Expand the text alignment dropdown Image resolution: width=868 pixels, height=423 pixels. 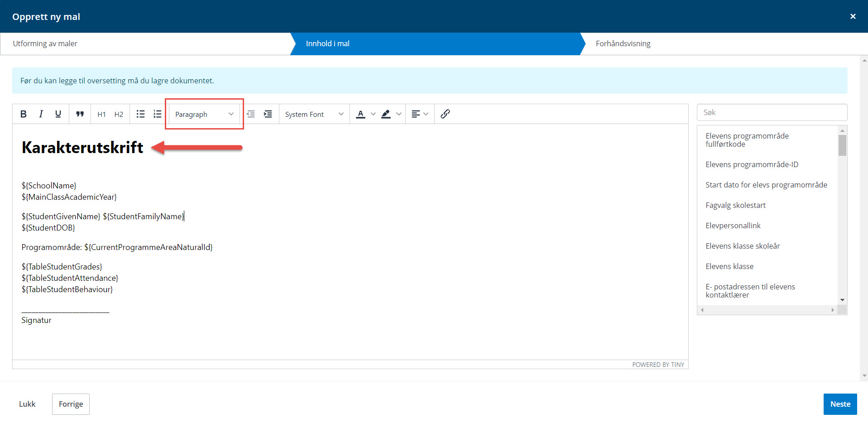420,114
